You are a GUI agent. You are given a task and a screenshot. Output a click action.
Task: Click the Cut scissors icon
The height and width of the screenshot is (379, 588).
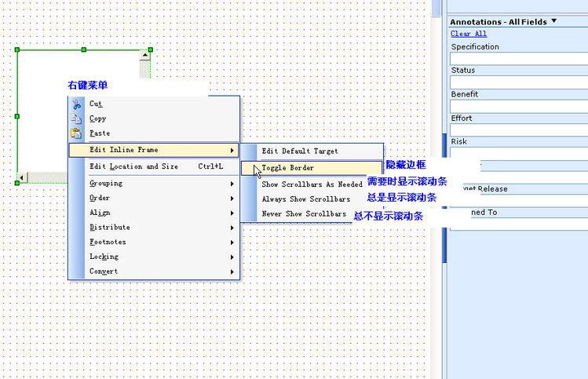pos(76,104)
